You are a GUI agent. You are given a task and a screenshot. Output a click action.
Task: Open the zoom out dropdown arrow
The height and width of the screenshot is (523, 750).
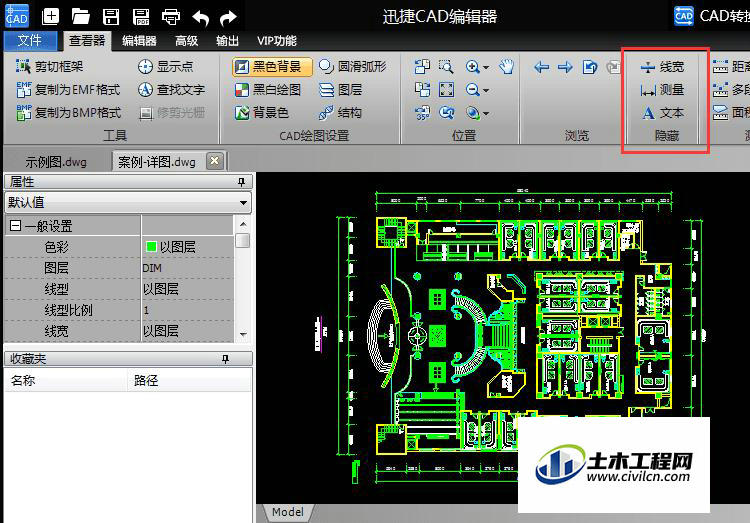[486, 90]
